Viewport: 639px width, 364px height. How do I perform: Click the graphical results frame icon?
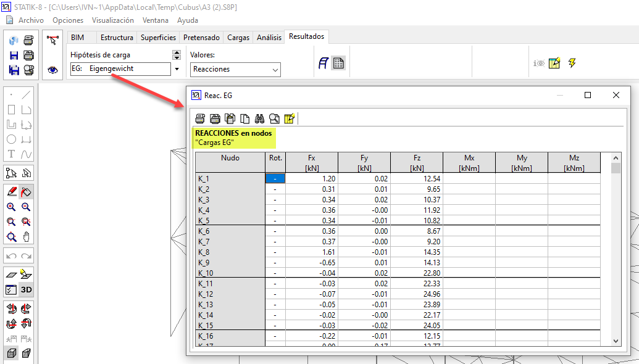(323, 63)
